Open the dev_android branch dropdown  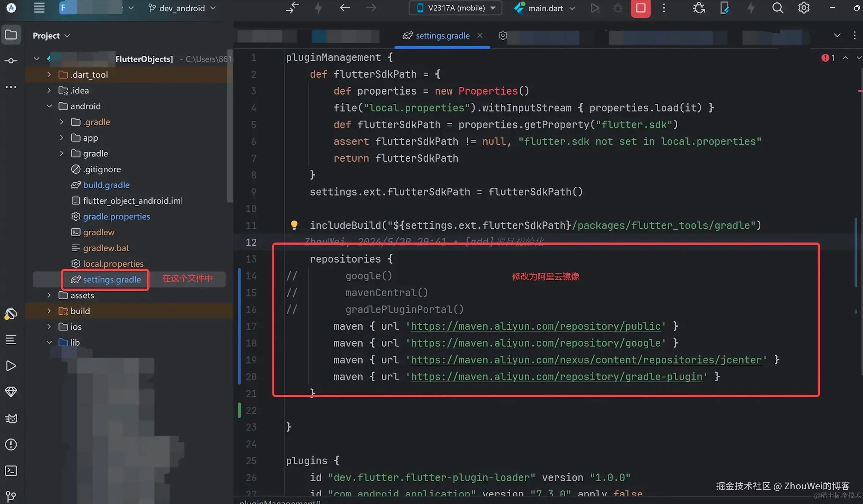(x=182, y=8)
